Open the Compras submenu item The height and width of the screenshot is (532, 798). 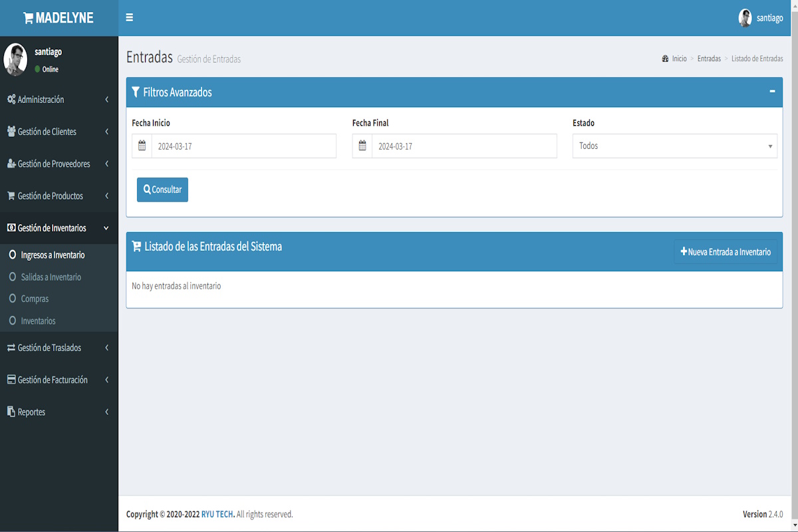(35, 299)
